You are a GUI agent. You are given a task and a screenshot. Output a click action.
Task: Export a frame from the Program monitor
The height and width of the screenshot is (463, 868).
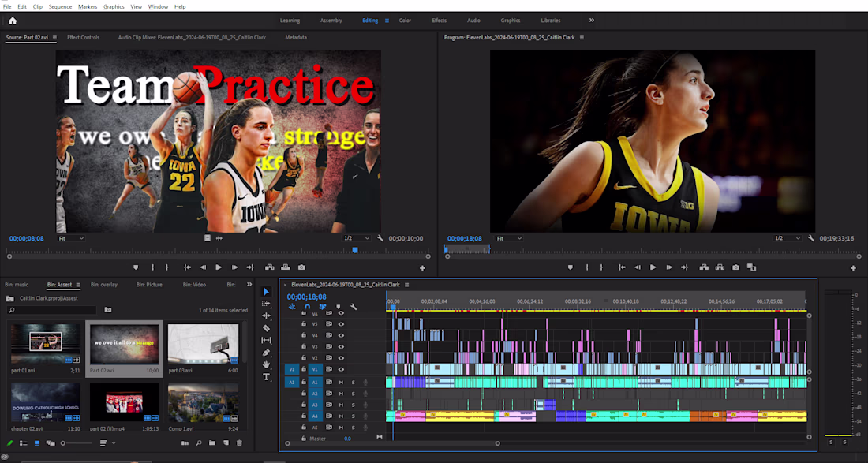pos(735,267)
